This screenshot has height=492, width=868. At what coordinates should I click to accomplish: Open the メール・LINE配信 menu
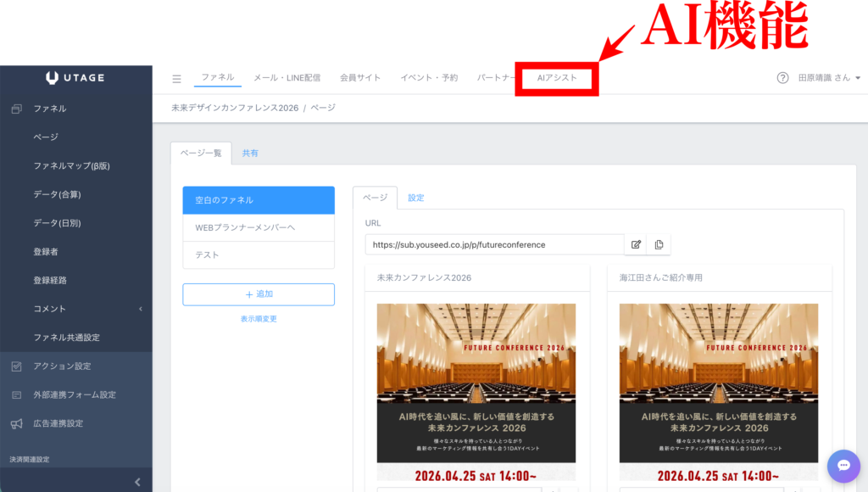tap(287, 78)
